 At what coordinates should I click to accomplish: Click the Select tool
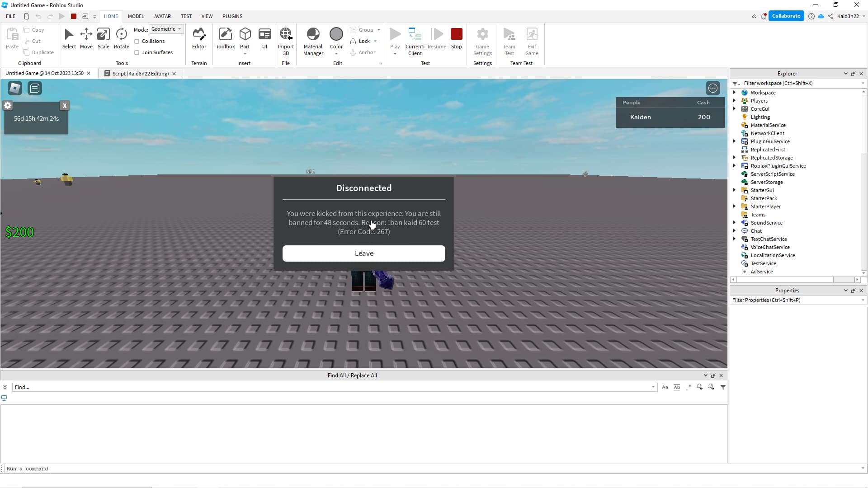pos(69,38)
